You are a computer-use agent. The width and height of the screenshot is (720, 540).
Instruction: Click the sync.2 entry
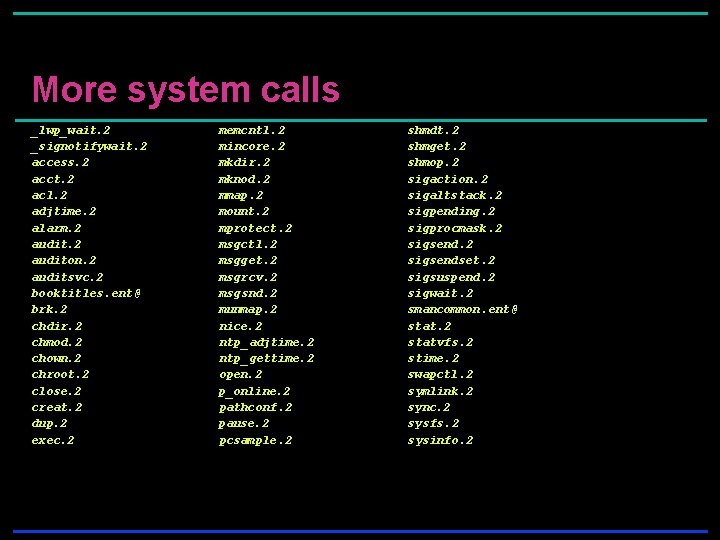click(x=429, y=408)
